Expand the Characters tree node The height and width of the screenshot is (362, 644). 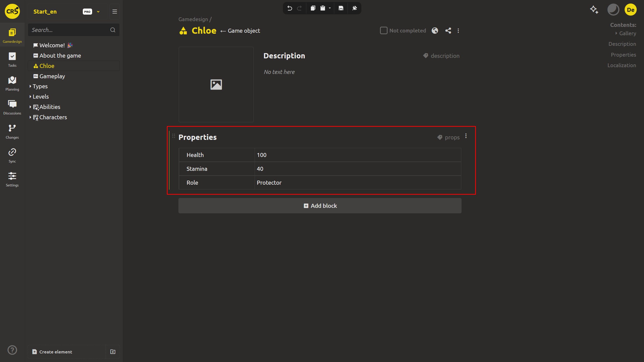(30, 117)
